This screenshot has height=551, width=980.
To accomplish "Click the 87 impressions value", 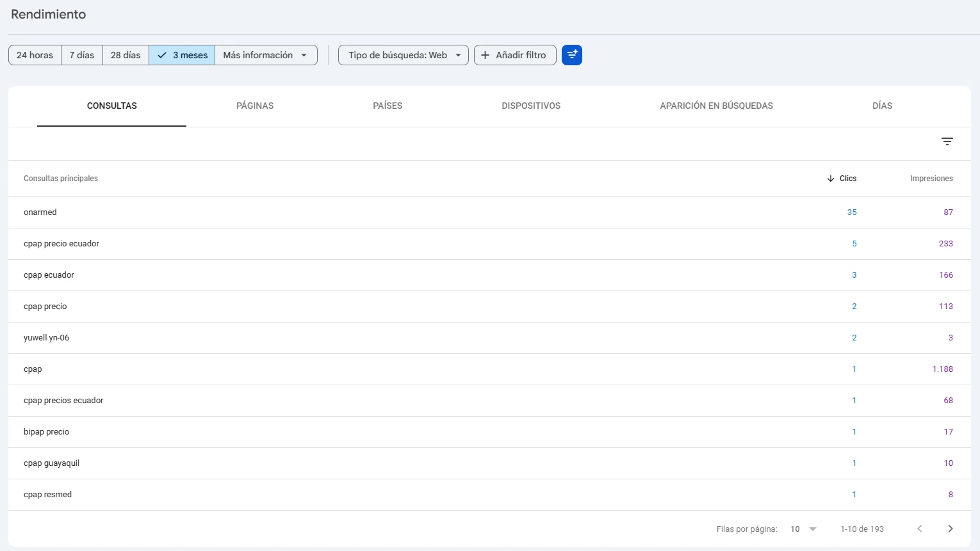I will (948, 212).
